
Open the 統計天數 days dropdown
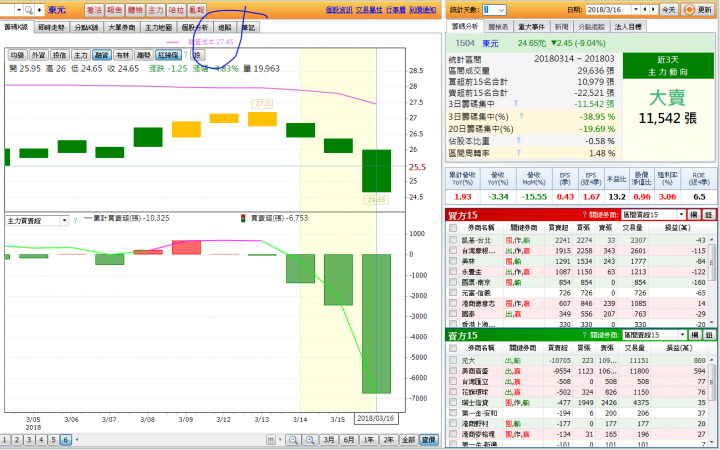pos(501,10)
